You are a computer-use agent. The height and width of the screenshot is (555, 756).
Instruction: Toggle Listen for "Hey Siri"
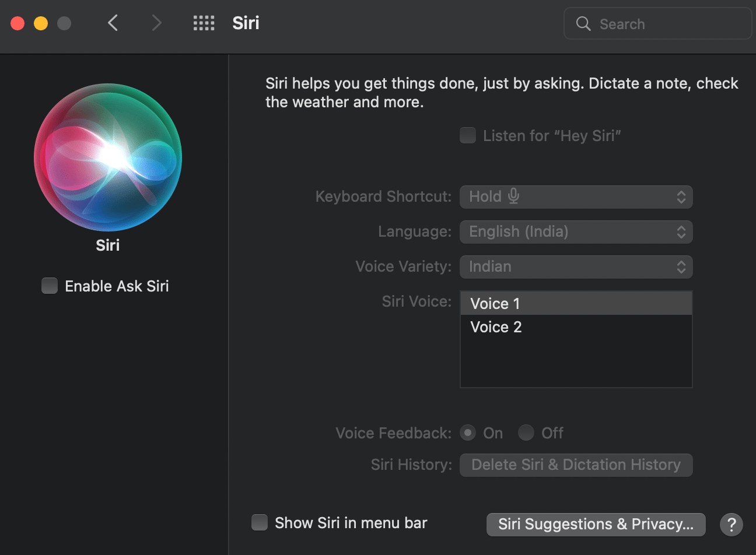tap(468, 135)
